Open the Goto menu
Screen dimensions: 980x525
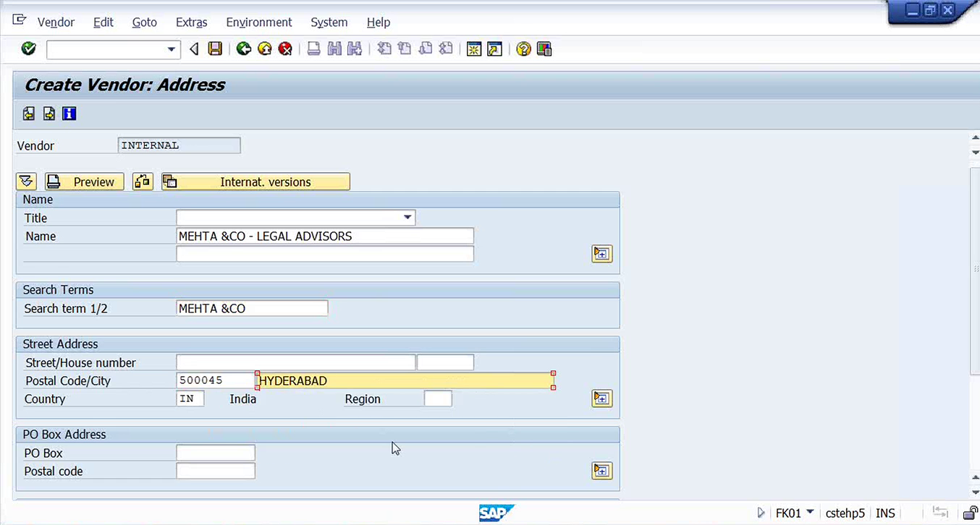click(145, 22)
